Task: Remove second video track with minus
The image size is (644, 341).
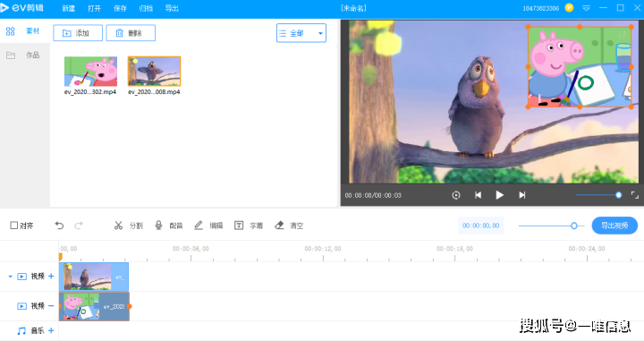Action: coord(51,306)
